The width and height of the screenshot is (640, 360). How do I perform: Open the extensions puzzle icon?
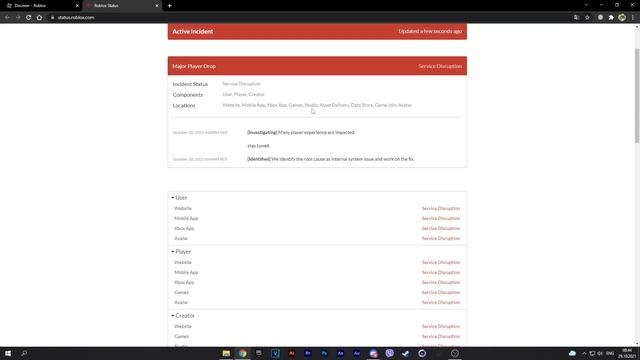tap(611, 18)
